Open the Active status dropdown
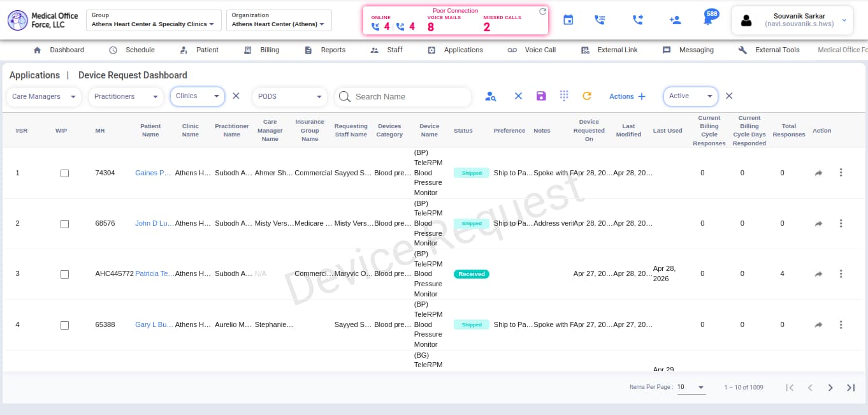 coord(691,96)
